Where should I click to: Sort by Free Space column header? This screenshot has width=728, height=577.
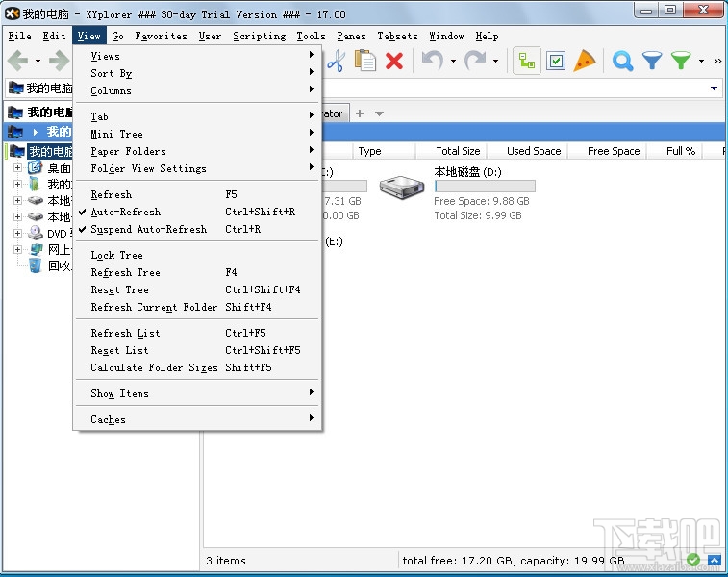(607, 151)
